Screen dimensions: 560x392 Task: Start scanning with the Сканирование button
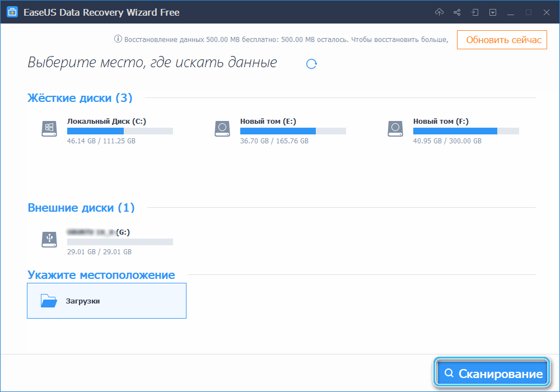point(492,372)
